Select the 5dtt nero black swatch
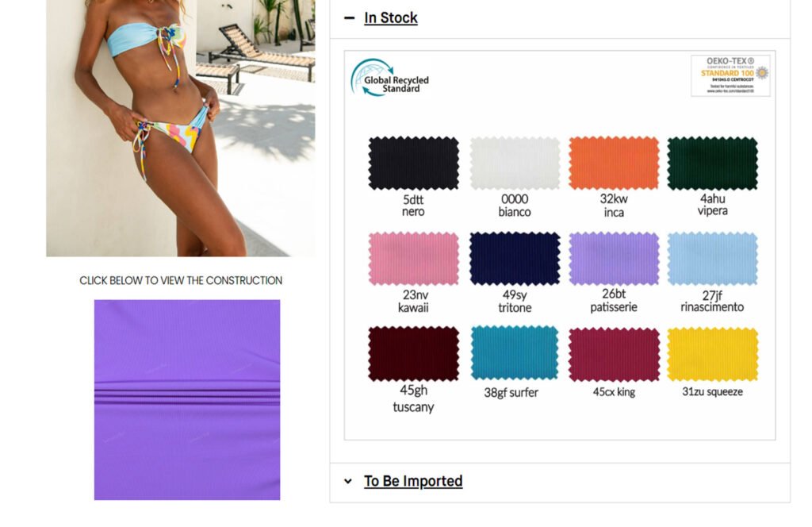 tap(413, 163)
